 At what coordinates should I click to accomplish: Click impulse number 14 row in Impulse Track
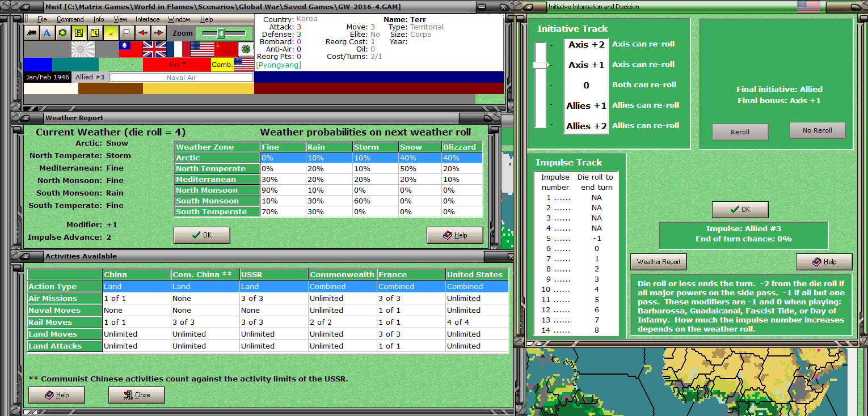click(x=576, y=330)
